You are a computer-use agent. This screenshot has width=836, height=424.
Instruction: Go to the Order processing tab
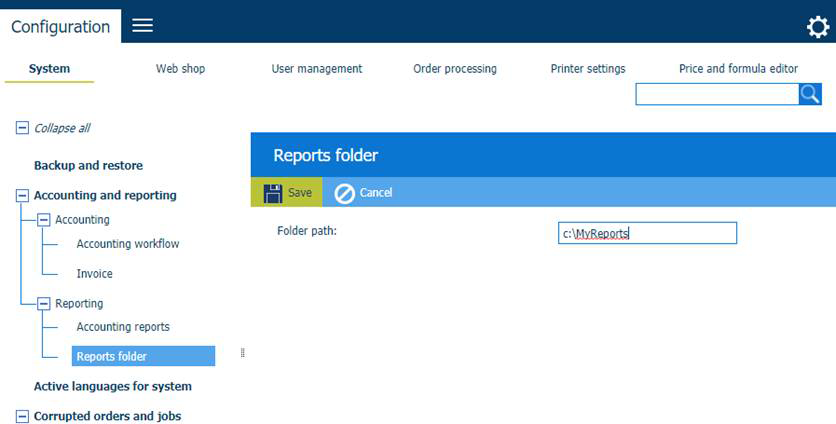coord(455,69)
